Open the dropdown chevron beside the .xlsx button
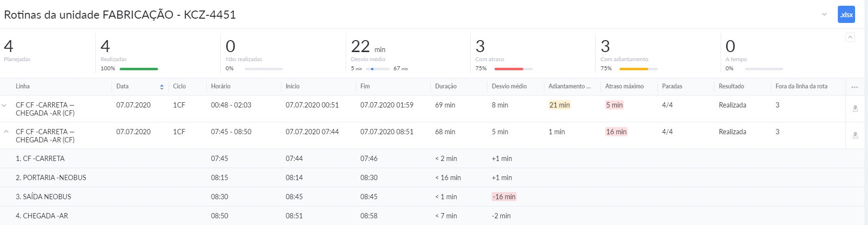Screen dimensions: 868x225 pos(824,14)
